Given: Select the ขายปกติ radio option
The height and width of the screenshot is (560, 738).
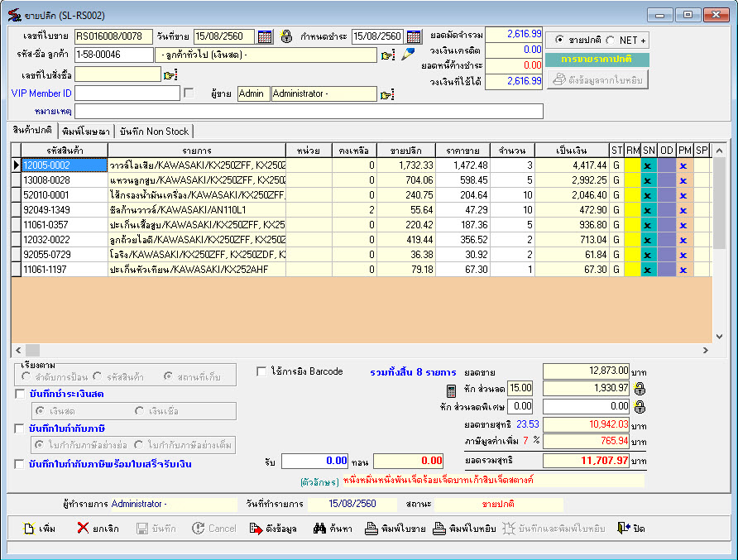Looking at the screenshot, I should [559, 40].
